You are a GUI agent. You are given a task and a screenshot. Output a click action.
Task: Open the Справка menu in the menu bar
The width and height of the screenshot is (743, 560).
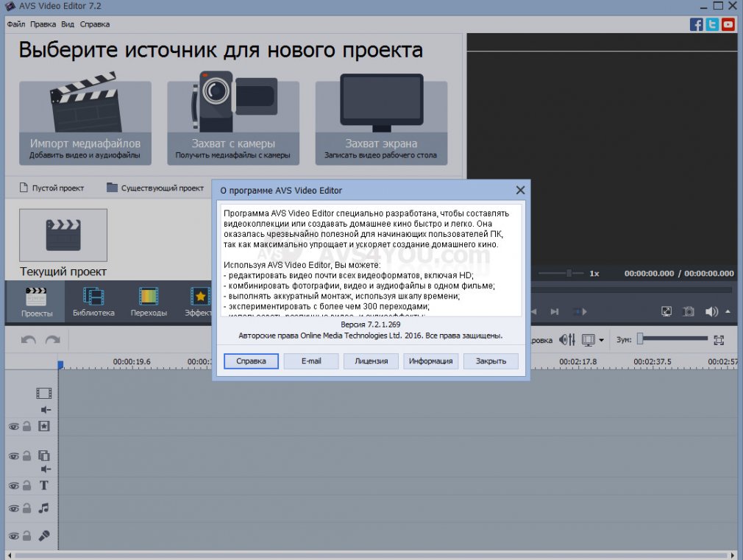point(95,24)
